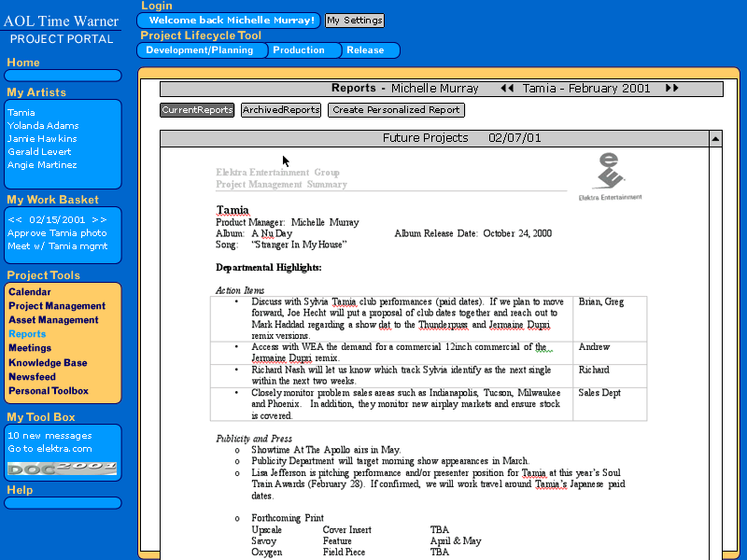Switch to the Production lifecycle tab
747x560 pixels.
(x=299, y=50)
